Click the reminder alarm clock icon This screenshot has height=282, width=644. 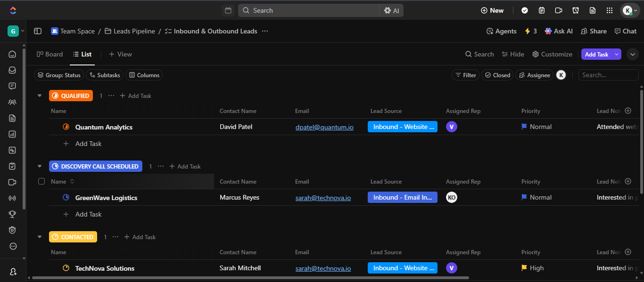(576, 10)
